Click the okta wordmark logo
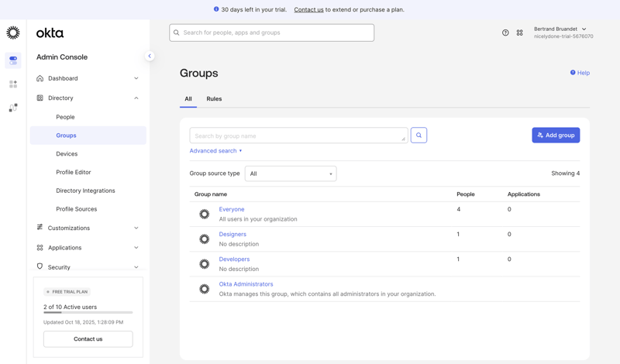This screenshot has height=364, width=620. [50, 33]
